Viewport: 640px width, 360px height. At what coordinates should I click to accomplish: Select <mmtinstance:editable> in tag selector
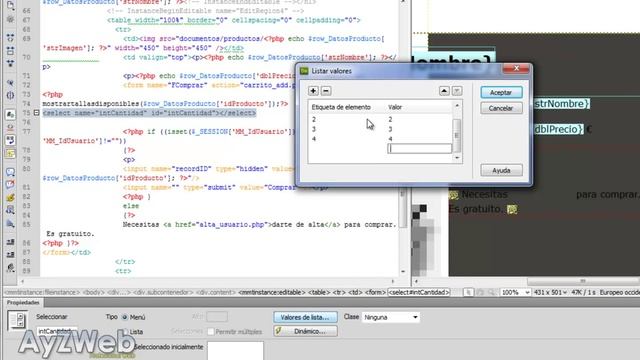click(271, 292)
